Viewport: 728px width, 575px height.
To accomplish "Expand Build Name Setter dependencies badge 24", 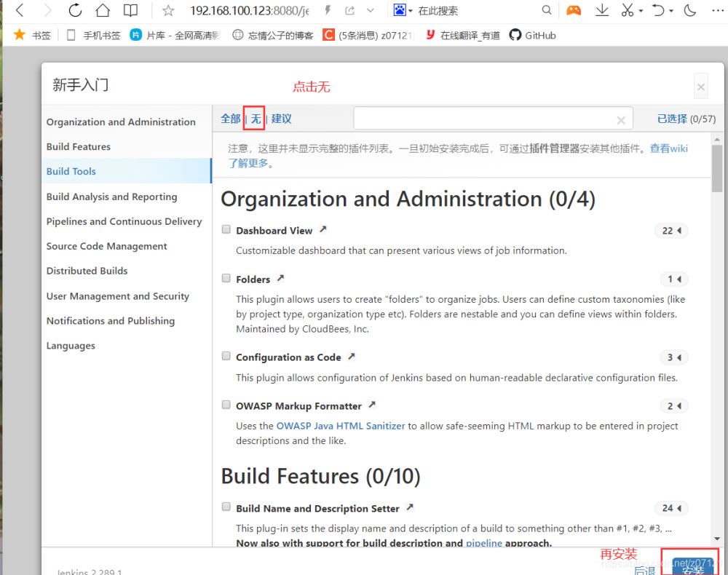I will pos(670,508).
